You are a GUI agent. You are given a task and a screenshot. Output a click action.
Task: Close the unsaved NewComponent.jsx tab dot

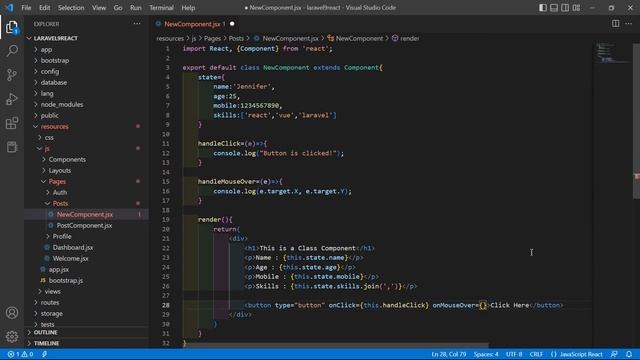pyautogui.click(x=232, y=24)
